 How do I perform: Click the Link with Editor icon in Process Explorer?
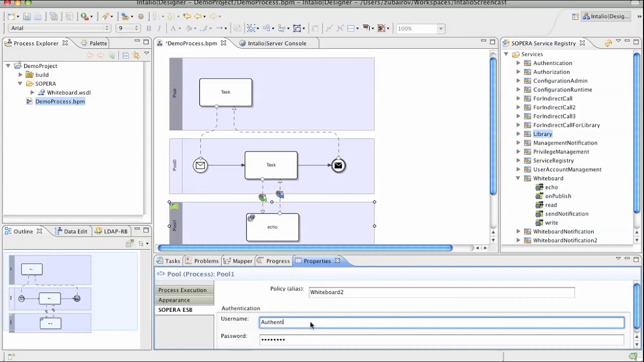point(136,55)
